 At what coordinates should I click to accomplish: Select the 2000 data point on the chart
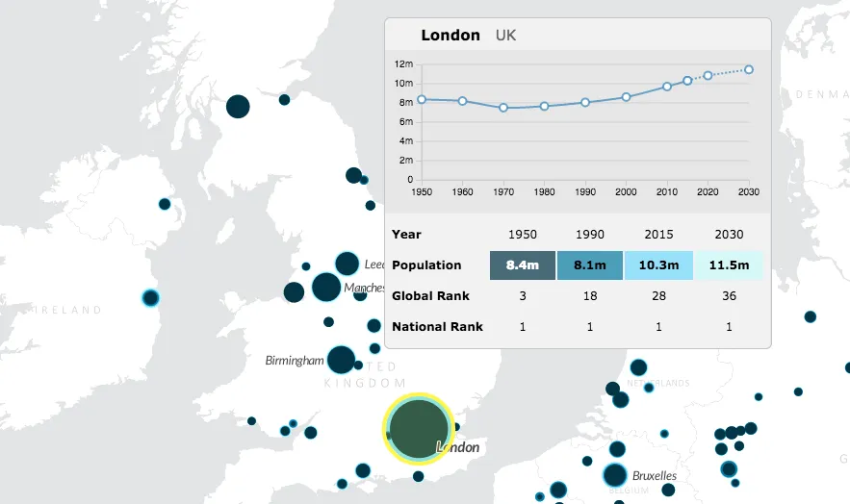pyautogui.click(x=626, y=97)
